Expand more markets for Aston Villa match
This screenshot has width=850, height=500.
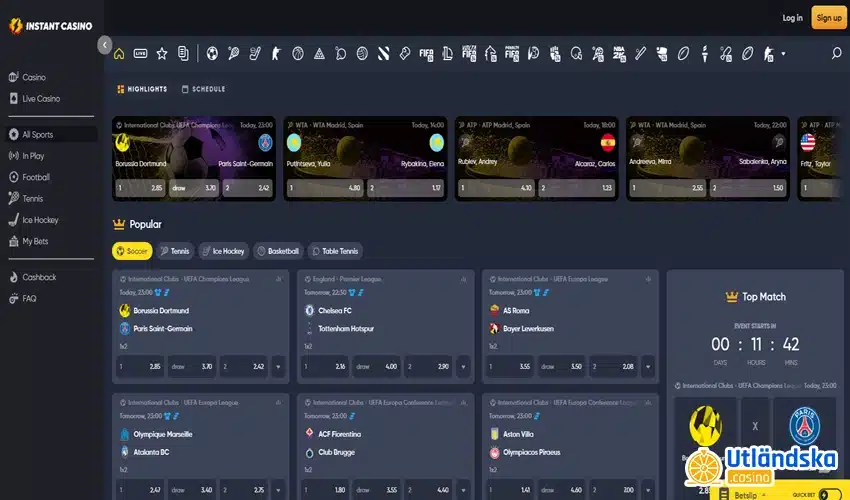click(648, 490)
